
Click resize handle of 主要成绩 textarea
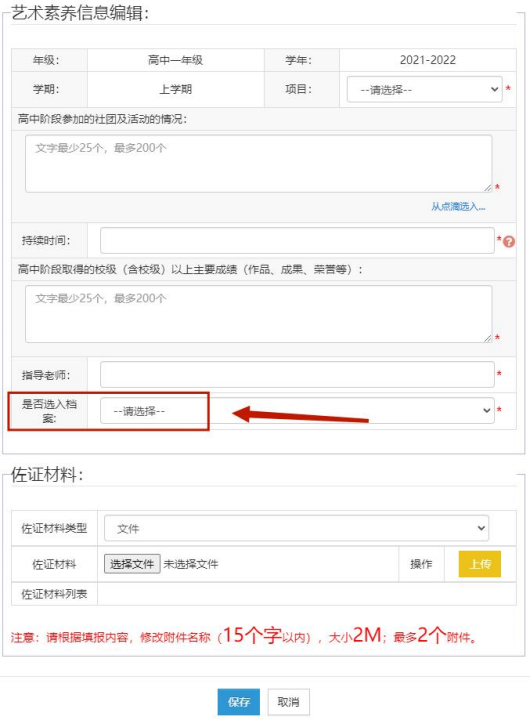click(487, 338)
